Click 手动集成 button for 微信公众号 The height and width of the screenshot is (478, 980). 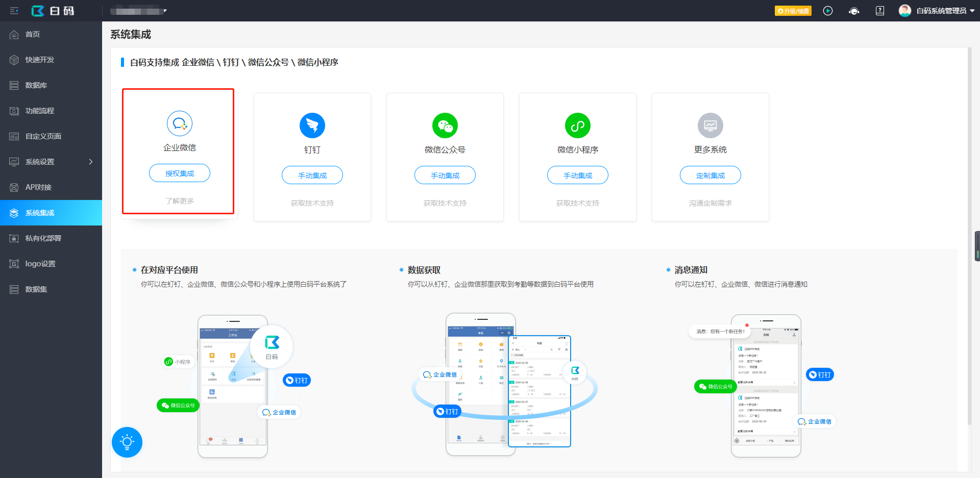tap(445, 175)
